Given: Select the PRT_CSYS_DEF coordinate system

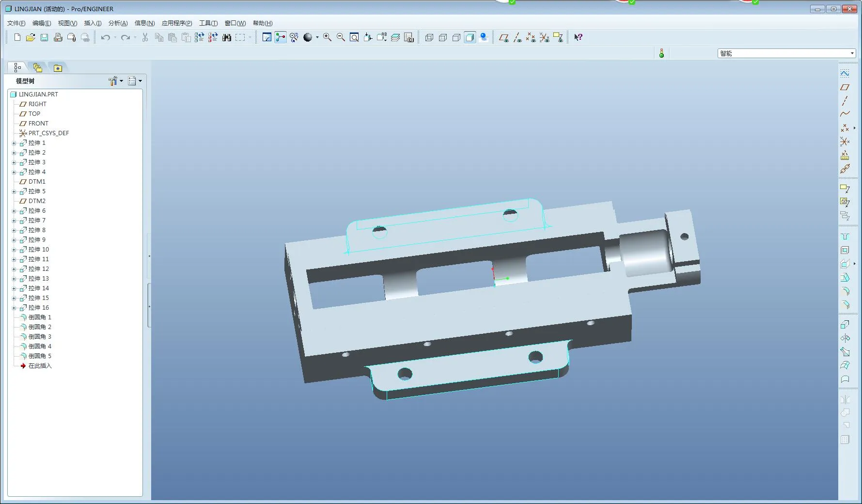Looking at the screenshot, I should point(44,133).
